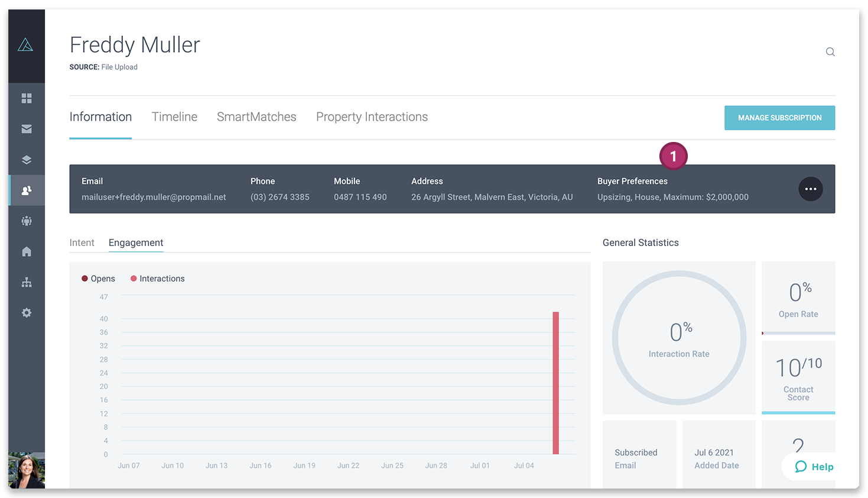
Task: Click the triangle logo in the sidebar
Action: [x=25, y=44]
